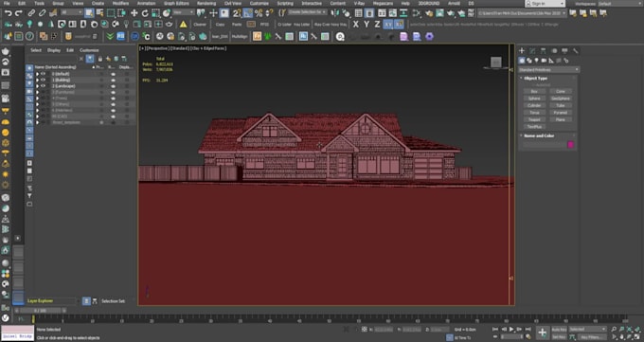
Task: Click the Undo arrow icon
Action: point(8,13)
